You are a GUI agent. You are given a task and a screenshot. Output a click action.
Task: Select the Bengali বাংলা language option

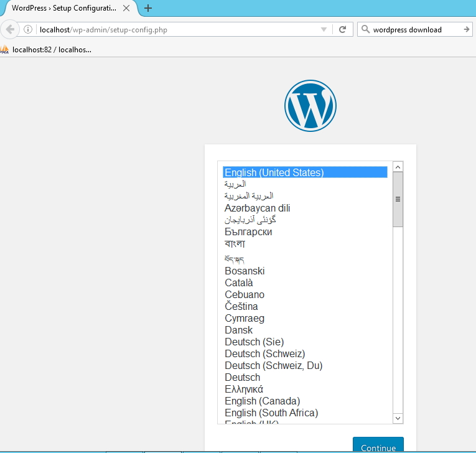305,244
